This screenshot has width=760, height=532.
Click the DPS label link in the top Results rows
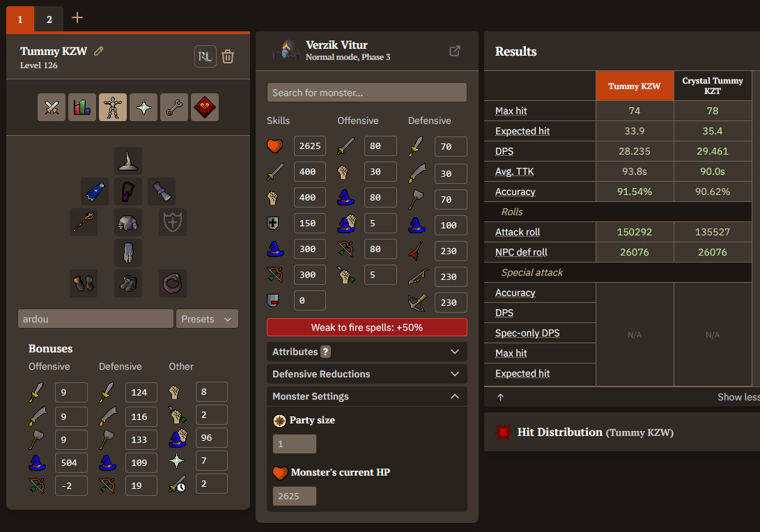coord(504,151)
